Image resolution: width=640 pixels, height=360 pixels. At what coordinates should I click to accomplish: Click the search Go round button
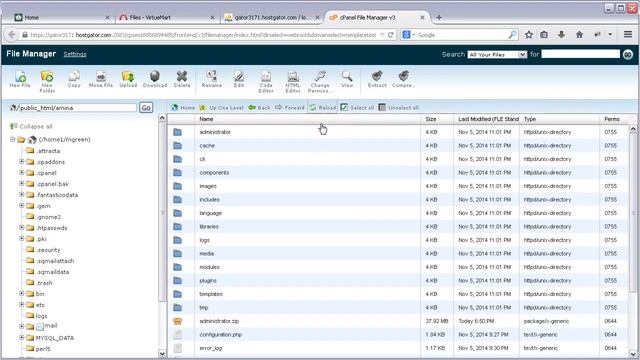[x=628, y=54]
